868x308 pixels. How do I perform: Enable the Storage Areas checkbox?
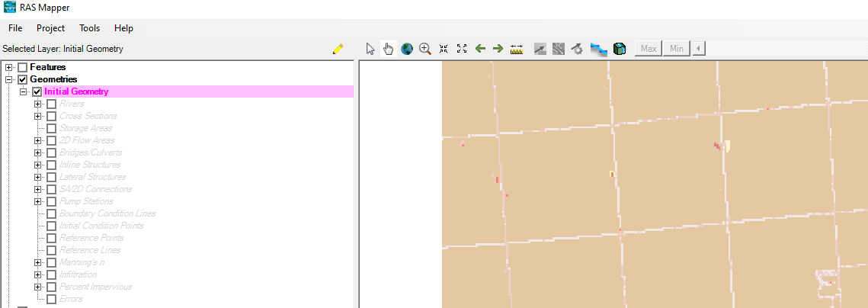point(52,128)
